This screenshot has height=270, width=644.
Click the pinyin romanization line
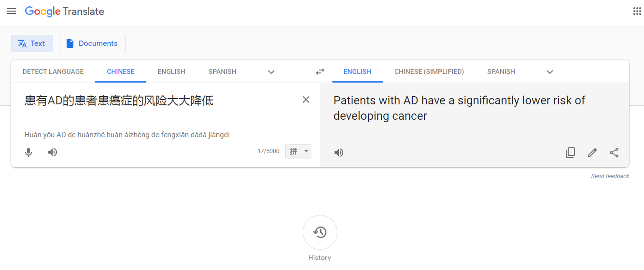pos(127,135)
